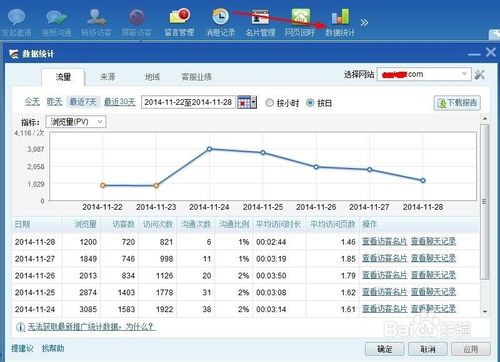Switch to the 来源 tab

coord(108,77)
